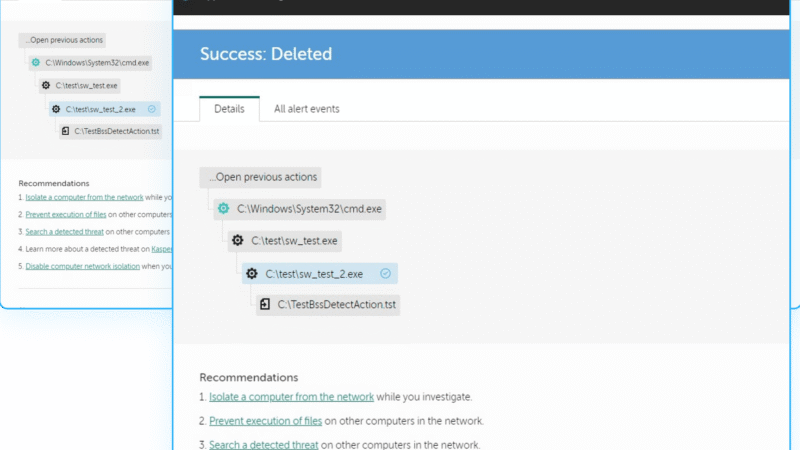Click gear icon beside sw_test_2.exe in main panel
Image resolution: width=800 pixels, height=450 pixels.
tap(252, 273)
